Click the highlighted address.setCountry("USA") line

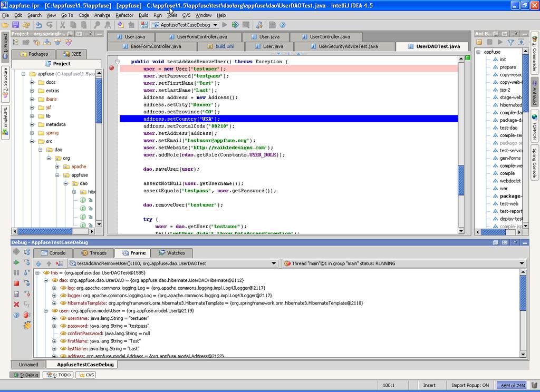pyautogui.click(x=288, y=119)
